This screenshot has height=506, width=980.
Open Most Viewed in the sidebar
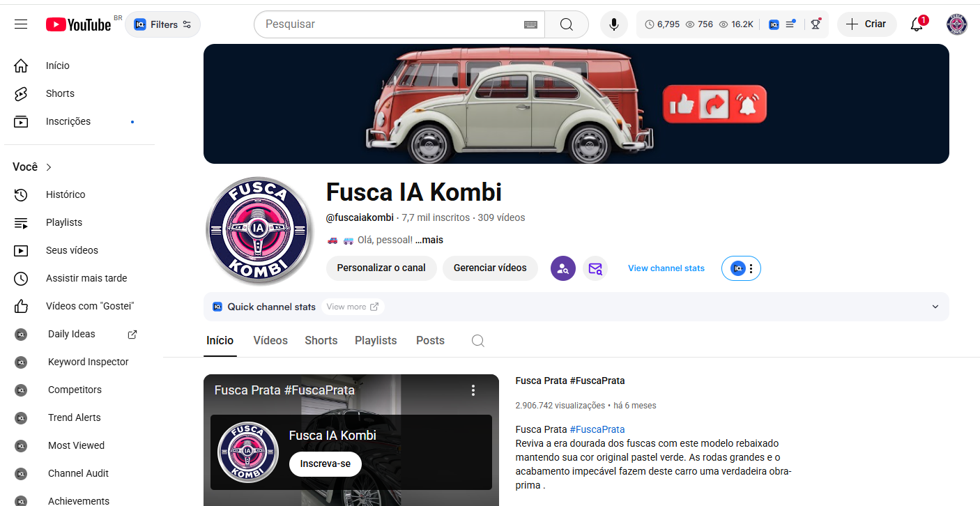77,445
